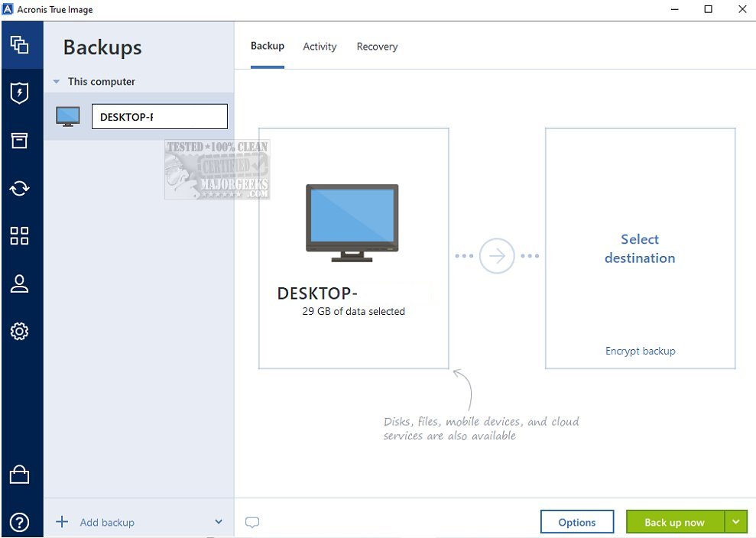Viewport: 756px width, 538px height.
Task: Switch to the Activity tab
Action: click(320, 47)
